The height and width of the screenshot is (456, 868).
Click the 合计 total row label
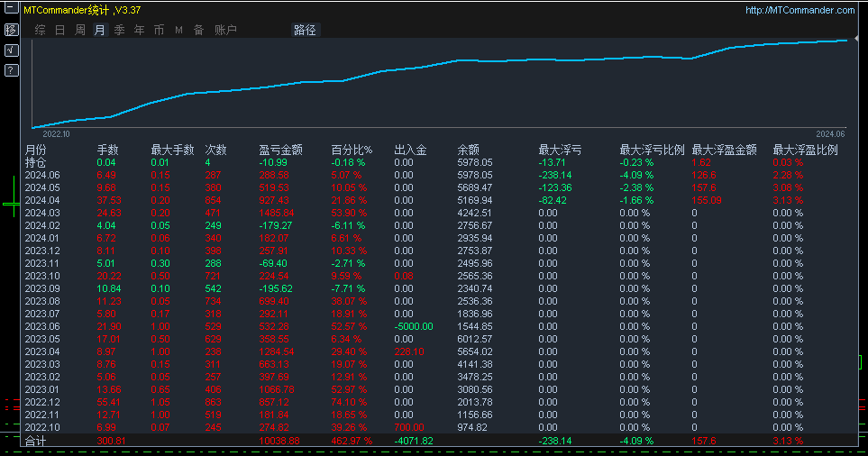pos(35,441)
